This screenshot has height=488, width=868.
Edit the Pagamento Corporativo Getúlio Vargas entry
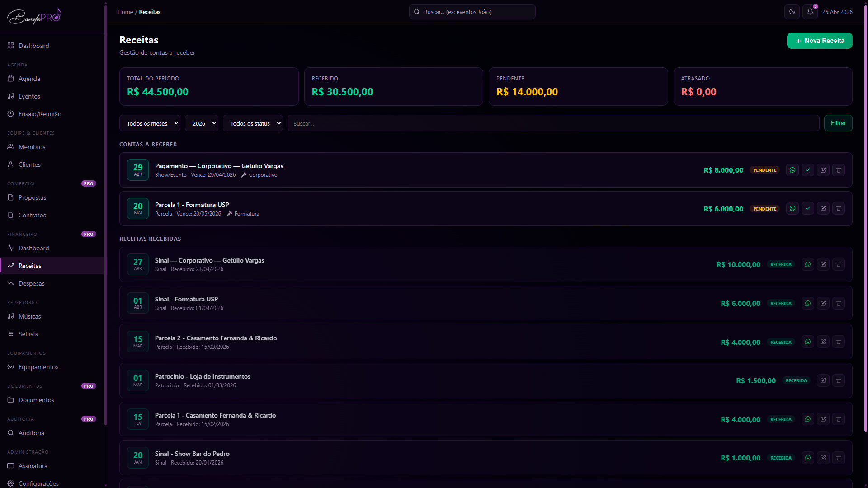823,170
